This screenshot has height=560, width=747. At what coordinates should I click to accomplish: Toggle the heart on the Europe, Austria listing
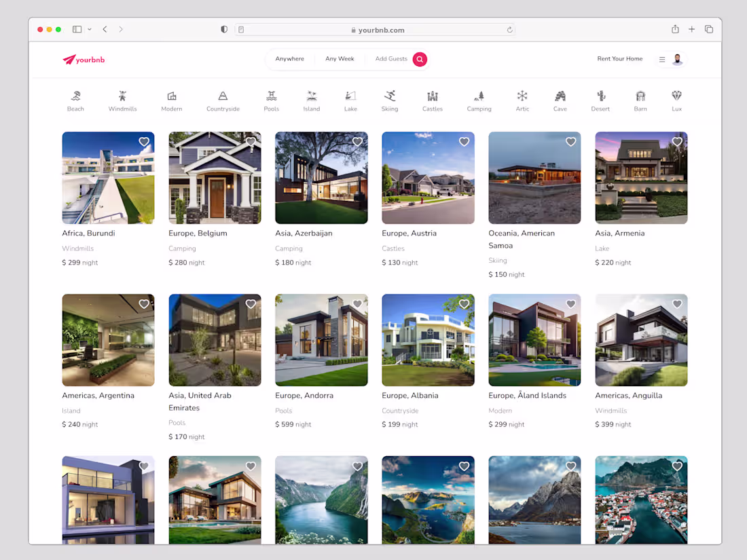pos(464,142)
